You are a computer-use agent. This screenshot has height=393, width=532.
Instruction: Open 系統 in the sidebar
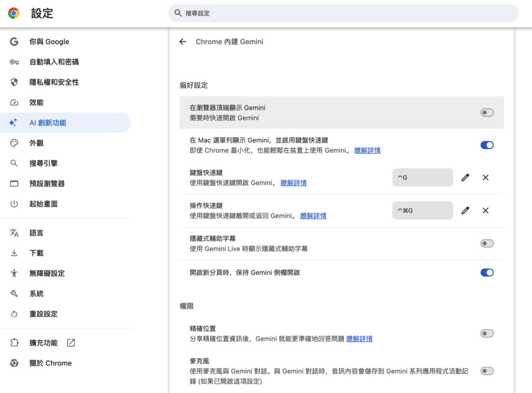click(65, 294)
